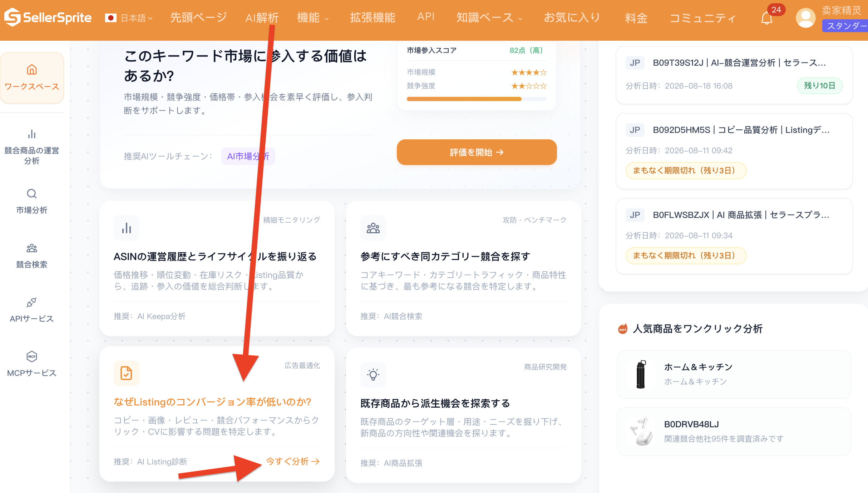Screen dimensions: 868x493
Task: Open the 先頭ページ menu item
Action: pos(199,18)
